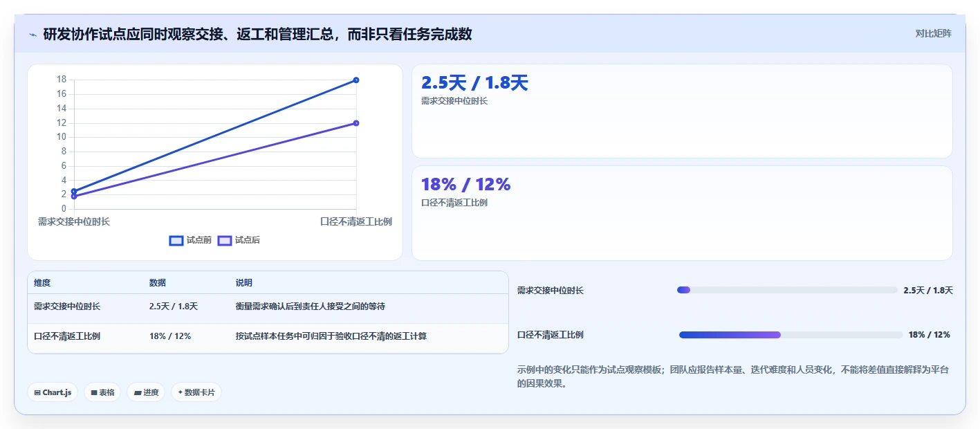Click the 维度 table column header
Screen dimensions: 980x429
point(42,283)
